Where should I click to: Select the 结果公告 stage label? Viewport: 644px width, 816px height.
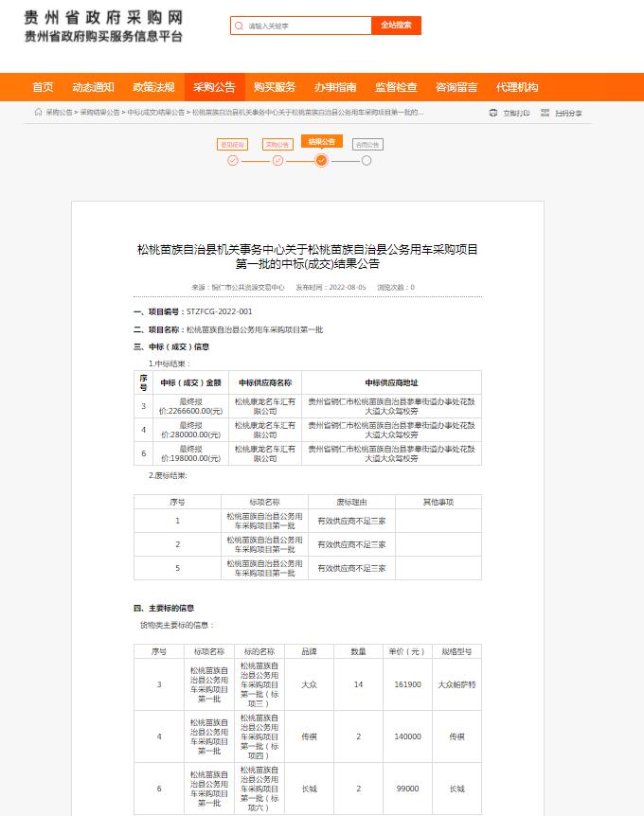[x=322, y=142]
